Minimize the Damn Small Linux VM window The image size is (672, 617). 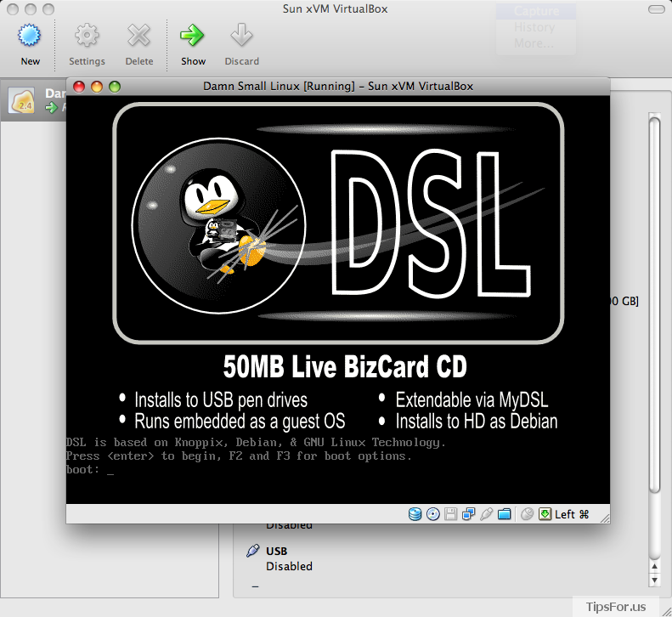click(x=97, y=87)
